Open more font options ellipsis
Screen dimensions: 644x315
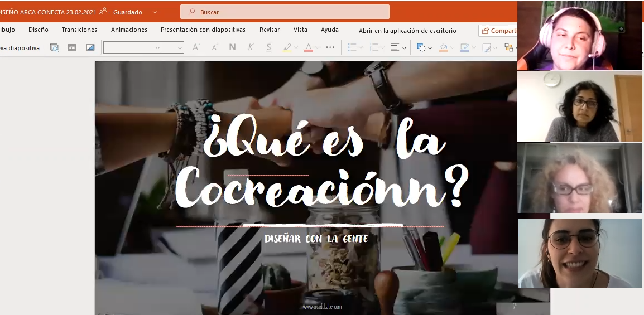pos(330,47)
